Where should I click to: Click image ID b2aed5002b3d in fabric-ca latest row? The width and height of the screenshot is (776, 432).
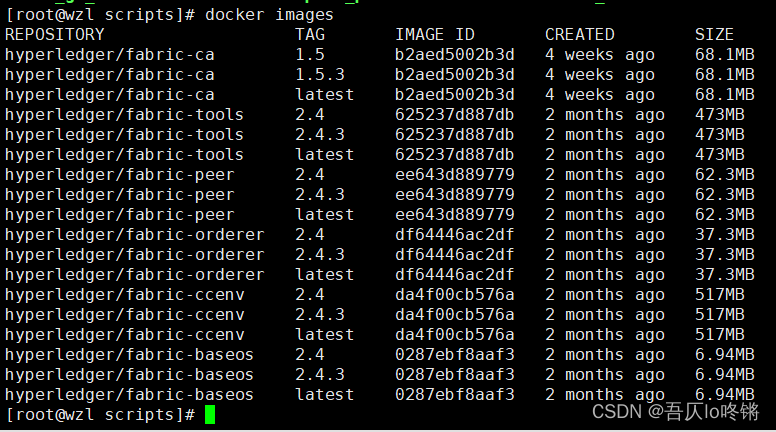pyautogui.click(x=454, y=95)
